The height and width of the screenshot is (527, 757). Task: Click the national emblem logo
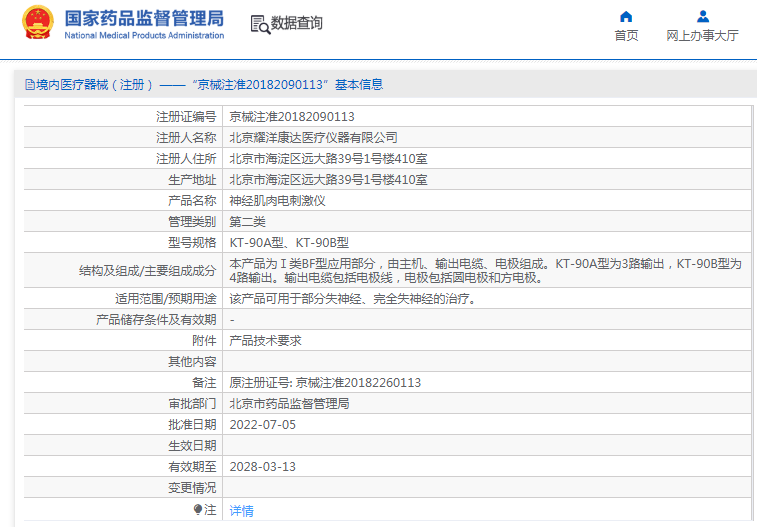(x=38, y=23)
